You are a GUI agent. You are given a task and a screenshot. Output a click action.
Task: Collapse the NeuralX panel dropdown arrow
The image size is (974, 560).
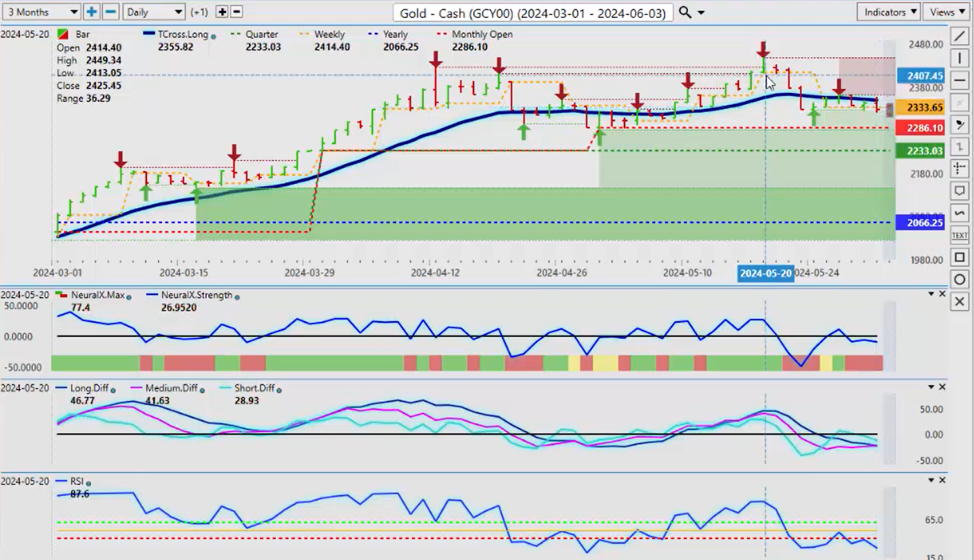[931, 294]
